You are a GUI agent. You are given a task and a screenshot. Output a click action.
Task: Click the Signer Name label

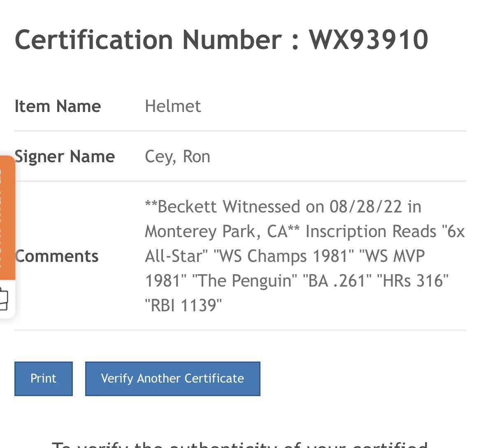click(x=65, y=156)
